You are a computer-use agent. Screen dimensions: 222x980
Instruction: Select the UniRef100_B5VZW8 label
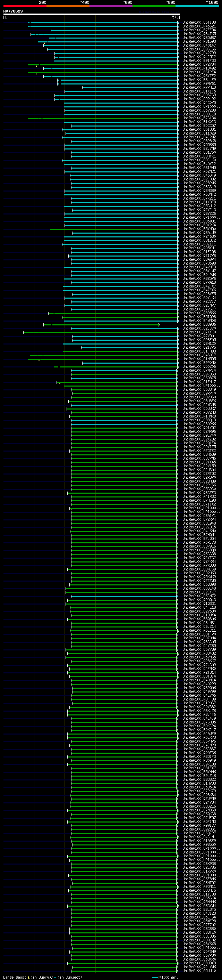coord(199,111)
